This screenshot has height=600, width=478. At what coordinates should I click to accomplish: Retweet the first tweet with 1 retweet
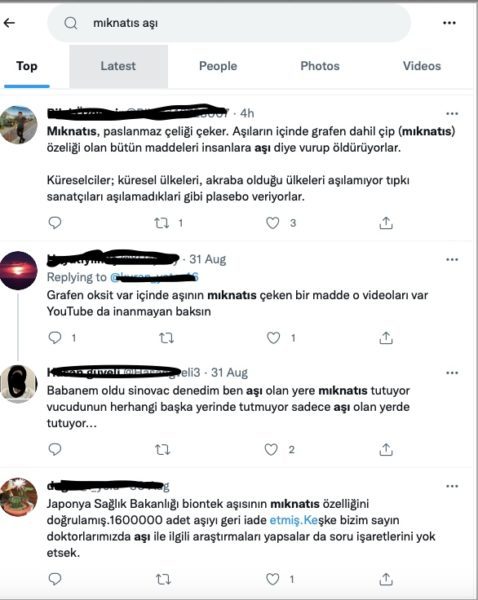[162, 223]
